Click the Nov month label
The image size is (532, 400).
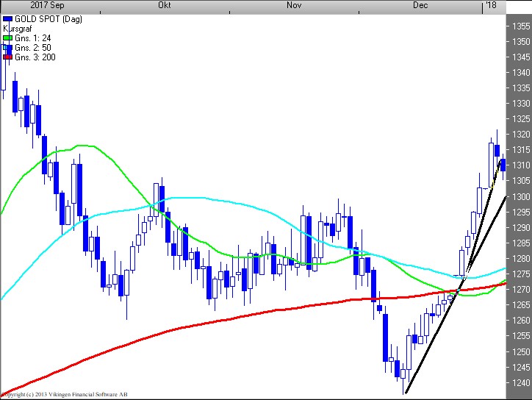pos(294,5)
